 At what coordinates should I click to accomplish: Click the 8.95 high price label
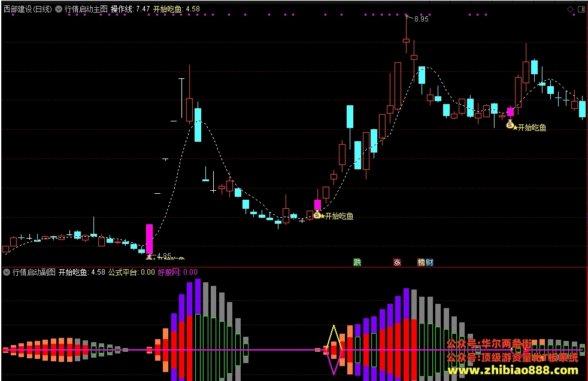click(x=422, y=19)
